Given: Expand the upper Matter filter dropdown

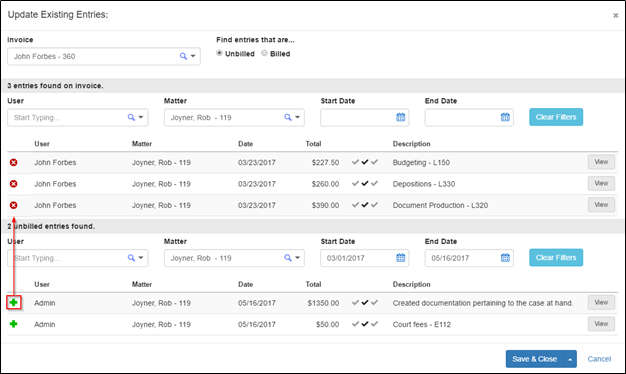Looking at the screenshot, I should click(x=297, y=117).
